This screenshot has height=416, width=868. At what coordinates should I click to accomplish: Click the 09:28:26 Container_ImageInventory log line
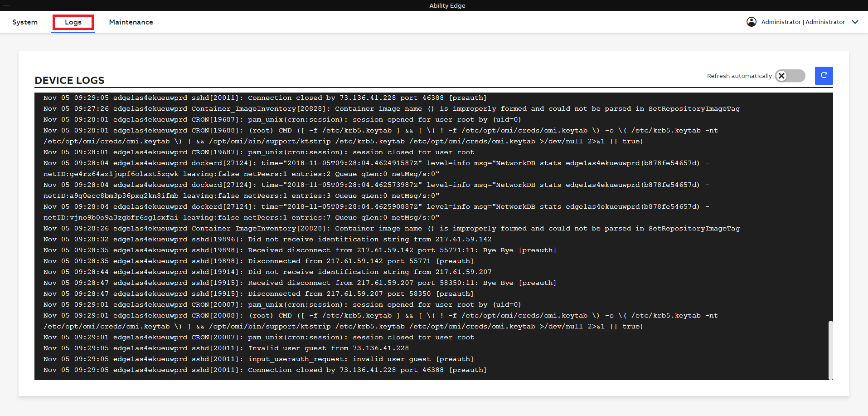click(x=392, y=228)
